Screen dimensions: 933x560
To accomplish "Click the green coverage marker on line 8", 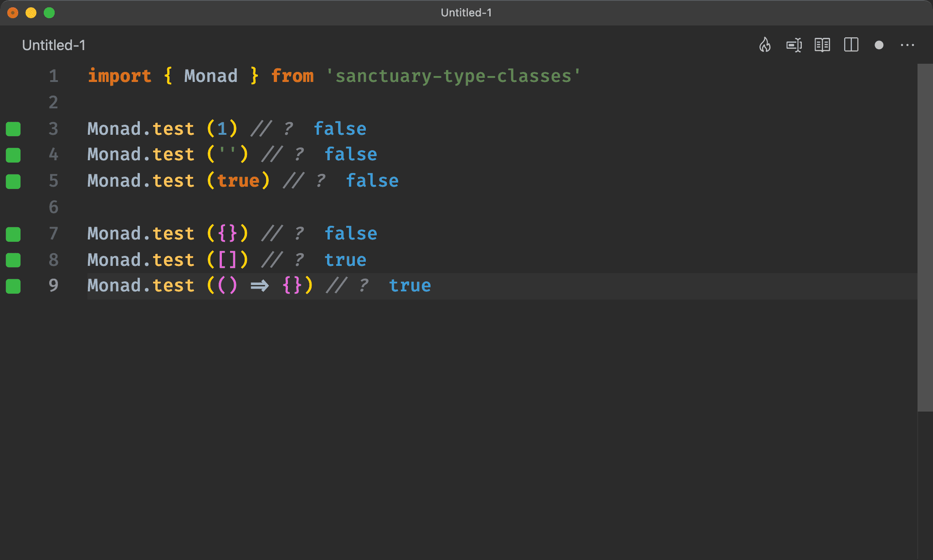I will pos(13,260).
